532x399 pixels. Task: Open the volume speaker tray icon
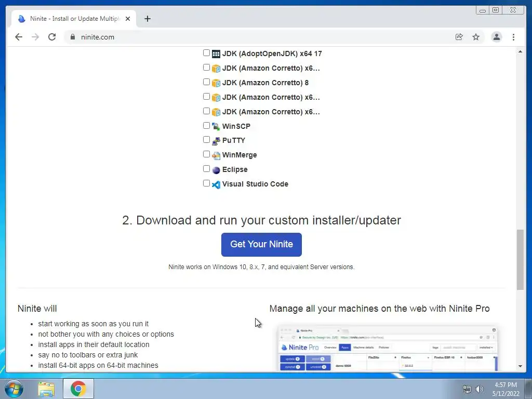pyautogui.click(x=479, y=389)
